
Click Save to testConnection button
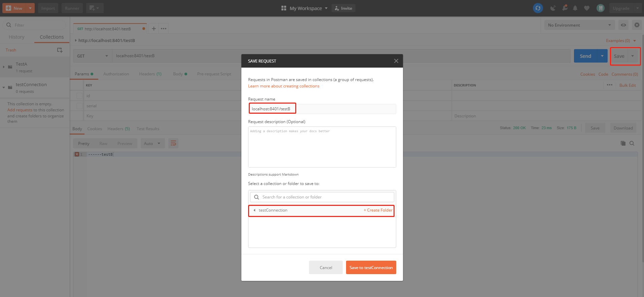pyautogui.click(x=371, y=267)
